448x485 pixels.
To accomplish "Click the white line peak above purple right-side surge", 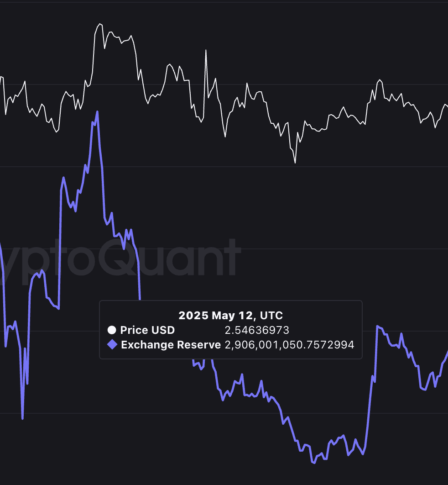I will [380, 80].
